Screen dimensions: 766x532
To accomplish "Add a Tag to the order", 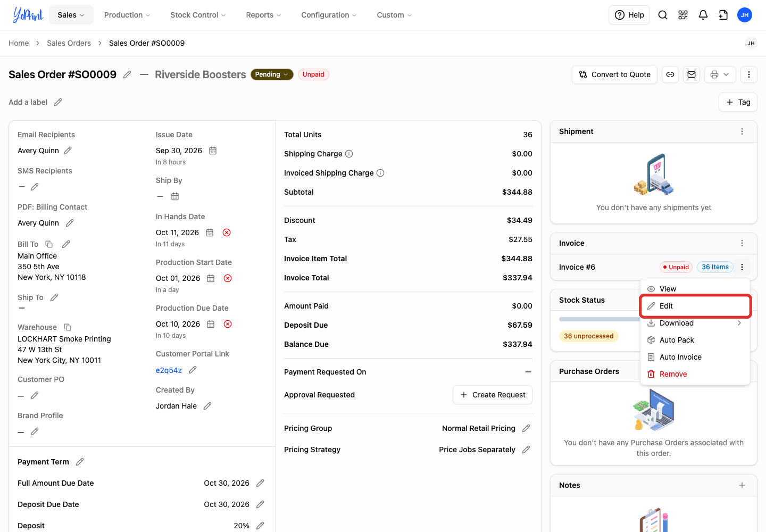I will [738, 102].
